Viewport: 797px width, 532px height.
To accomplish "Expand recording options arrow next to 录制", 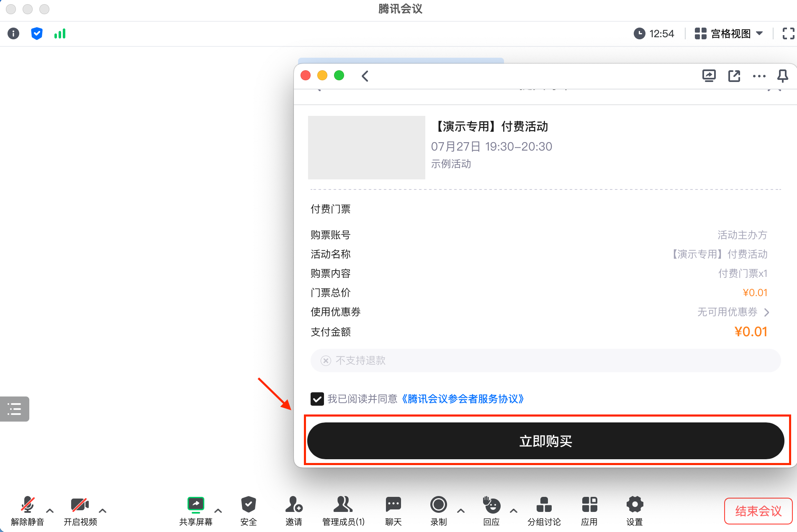I will pyautogui.click(x=461, y=511).
